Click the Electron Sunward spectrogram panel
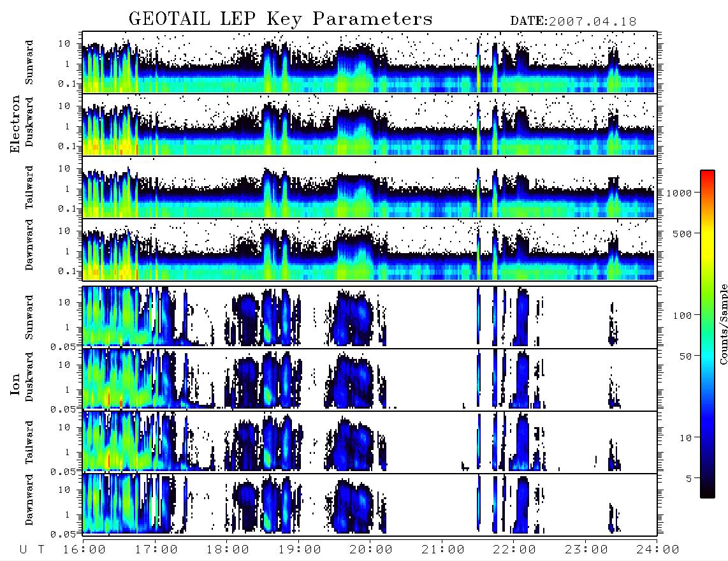This screenshot has height=561, width=728. click(x=370, y=62)
